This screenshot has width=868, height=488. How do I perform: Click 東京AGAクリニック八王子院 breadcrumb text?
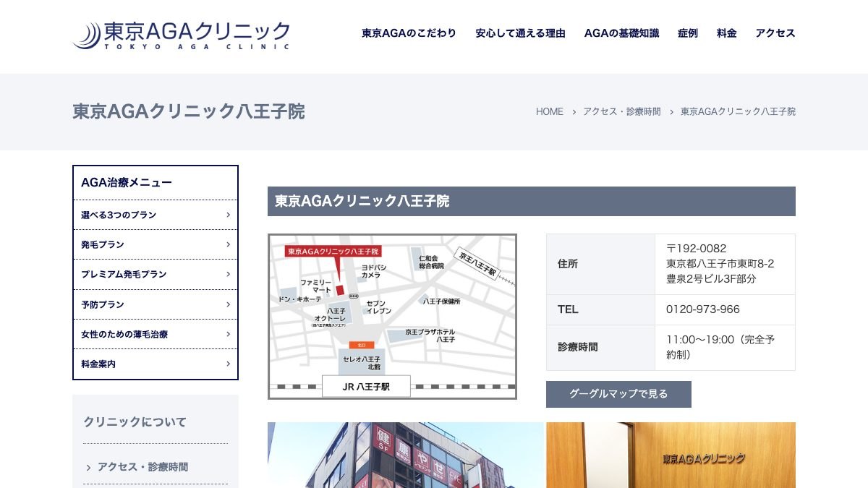[738, 111]
